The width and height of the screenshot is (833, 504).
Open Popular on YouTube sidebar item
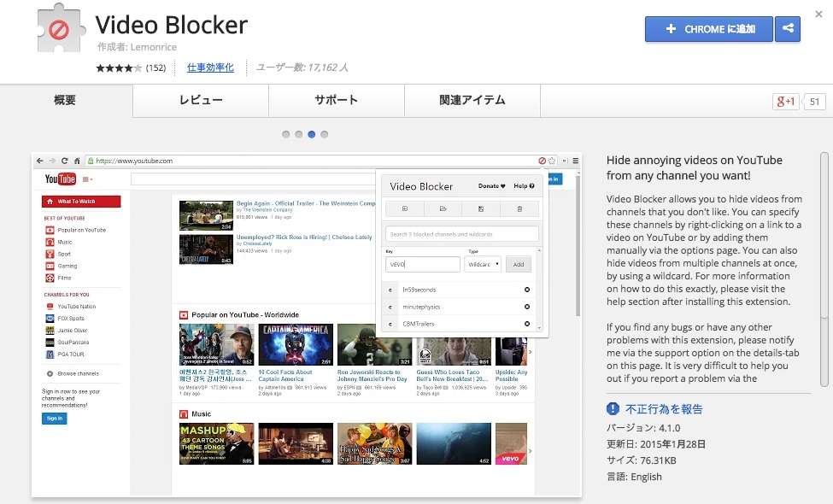(x=76, y=230)
